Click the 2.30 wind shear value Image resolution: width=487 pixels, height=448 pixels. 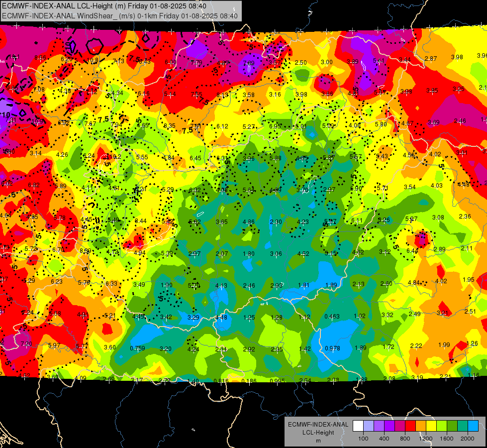tap(276, 222)
